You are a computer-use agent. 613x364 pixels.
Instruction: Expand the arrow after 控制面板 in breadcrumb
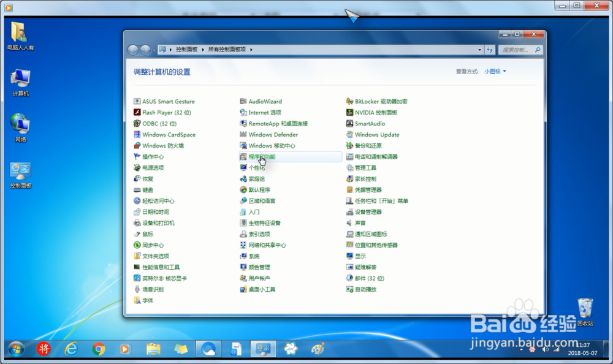pyautogui.click(x=203, y=50)
